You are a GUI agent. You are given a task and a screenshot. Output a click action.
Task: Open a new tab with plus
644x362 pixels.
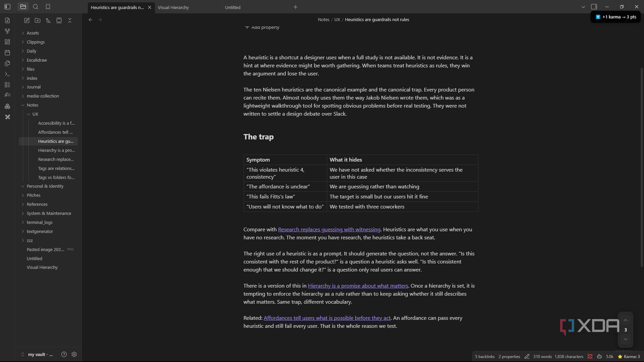295,7
